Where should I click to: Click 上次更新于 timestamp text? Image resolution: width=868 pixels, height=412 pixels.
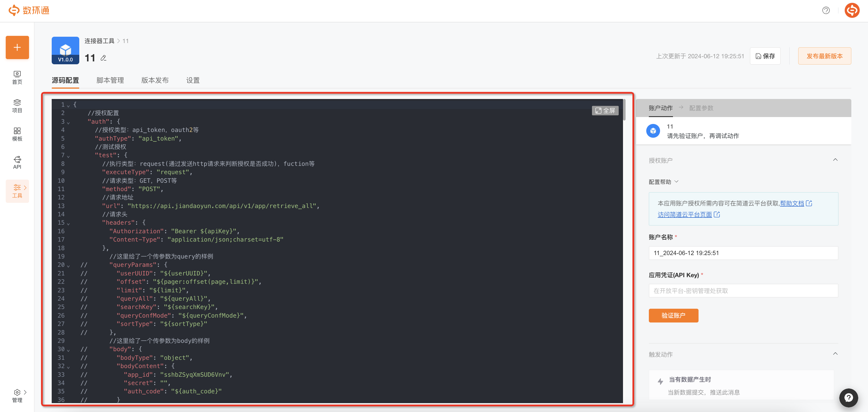(700, 56)
